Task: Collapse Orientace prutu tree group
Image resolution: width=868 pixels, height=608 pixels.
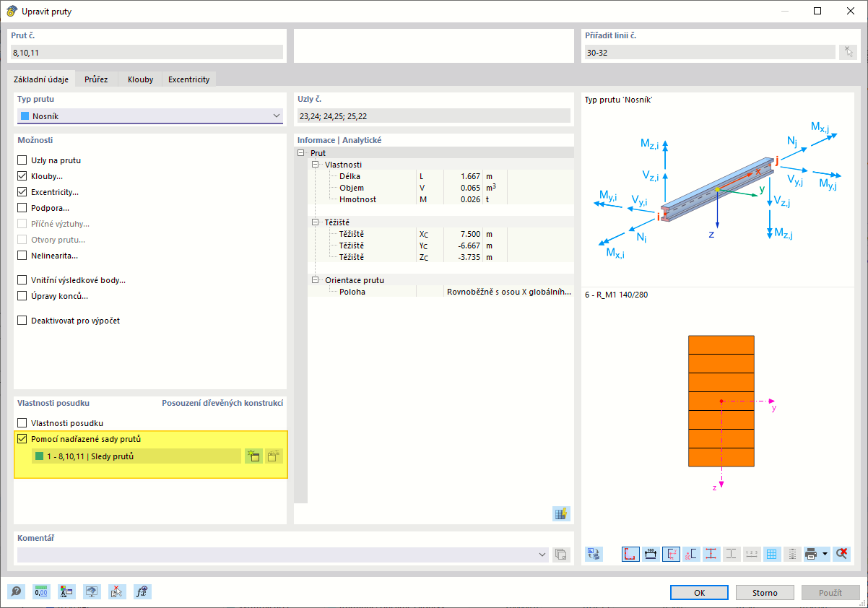Action: (315, 280)
